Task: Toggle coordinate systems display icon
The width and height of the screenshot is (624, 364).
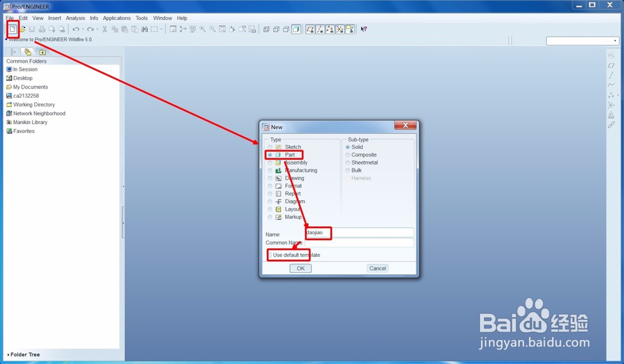Action: coord(340,29)
